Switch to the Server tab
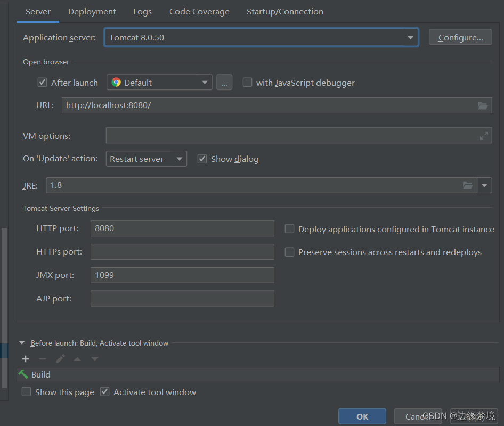The width and height of the screenshot is (504, 426). click(38, 12)
